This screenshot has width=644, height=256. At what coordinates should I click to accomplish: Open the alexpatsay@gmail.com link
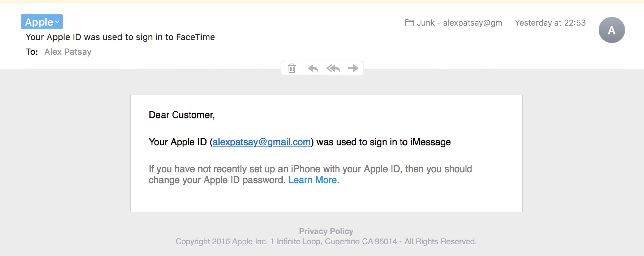(262, 142)
